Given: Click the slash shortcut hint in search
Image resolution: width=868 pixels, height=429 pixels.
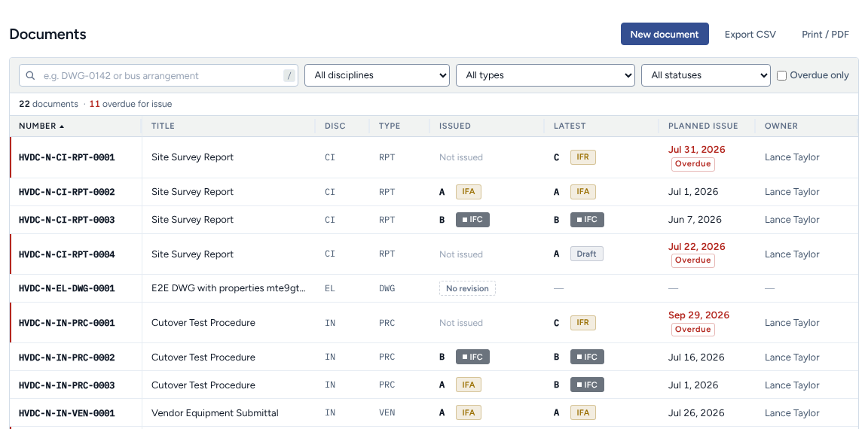Looking at the screenshot, I should point(289,76).
